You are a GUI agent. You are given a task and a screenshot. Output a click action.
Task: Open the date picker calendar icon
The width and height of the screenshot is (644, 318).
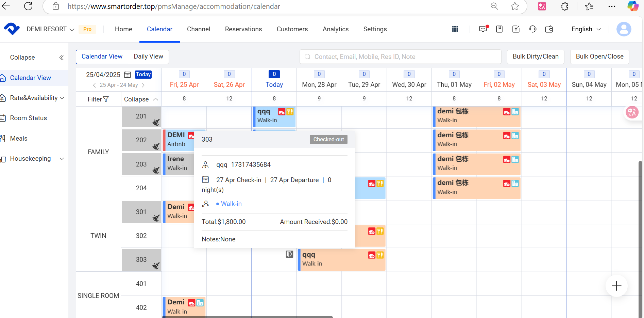128,75
